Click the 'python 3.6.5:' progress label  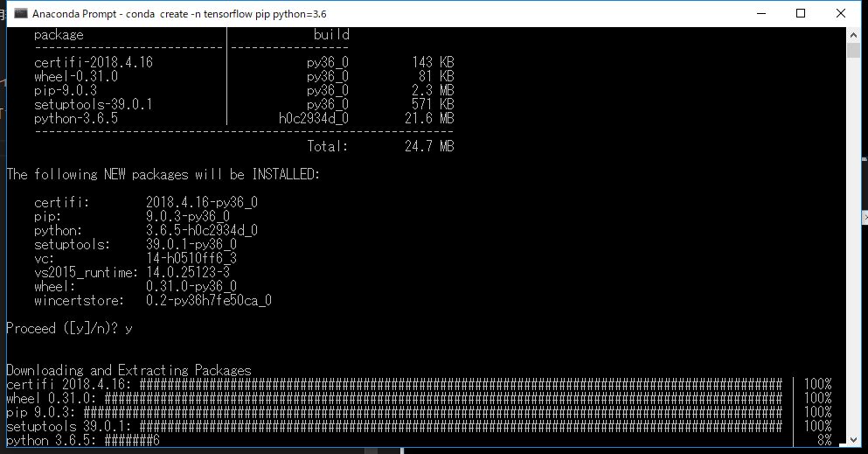pyautogui.click(x=51, y=440)
